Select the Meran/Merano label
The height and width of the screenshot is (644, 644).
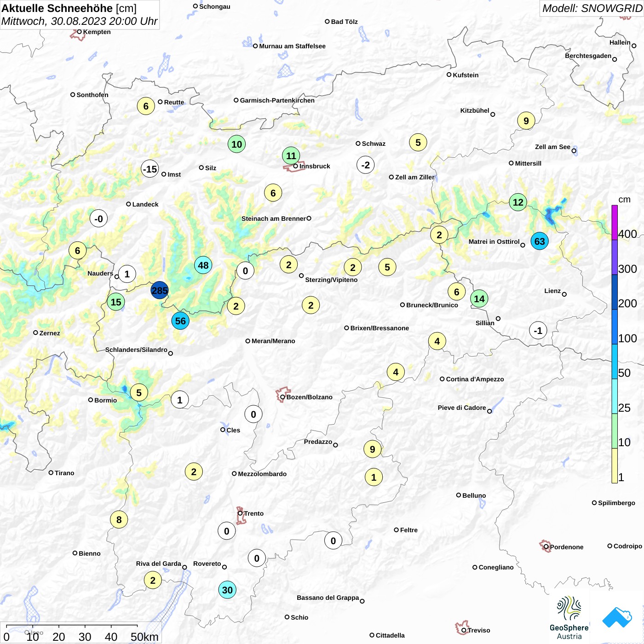click(x=273, y=341)
